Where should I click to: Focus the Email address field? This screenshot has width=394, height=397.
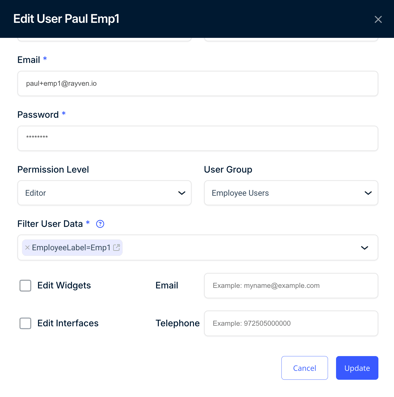click(198, 84)
